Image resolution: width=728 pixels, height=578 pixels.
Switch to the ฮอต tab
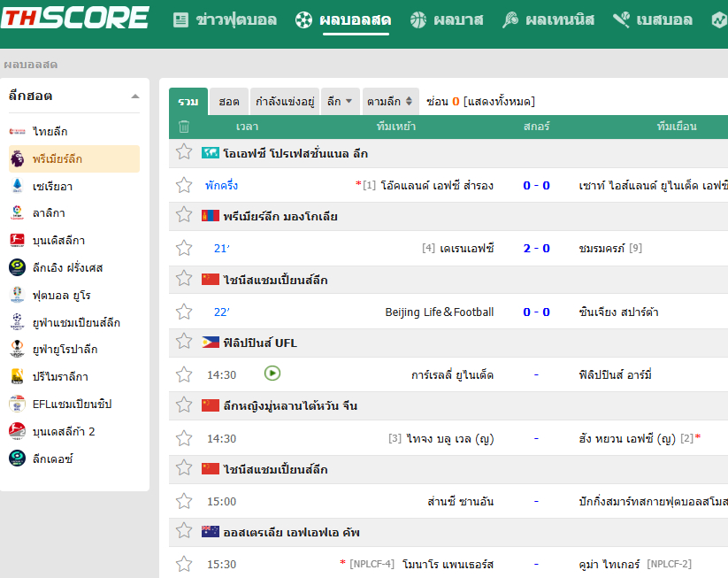pos(229,101)
